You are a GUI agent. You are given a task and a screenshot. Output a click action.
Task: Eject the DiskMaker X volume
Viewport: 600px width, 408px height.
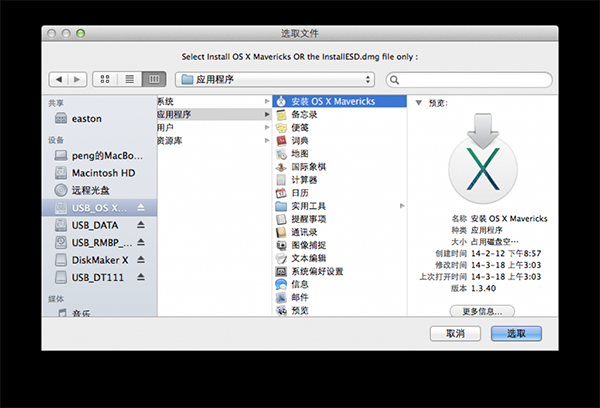point(141,259)
